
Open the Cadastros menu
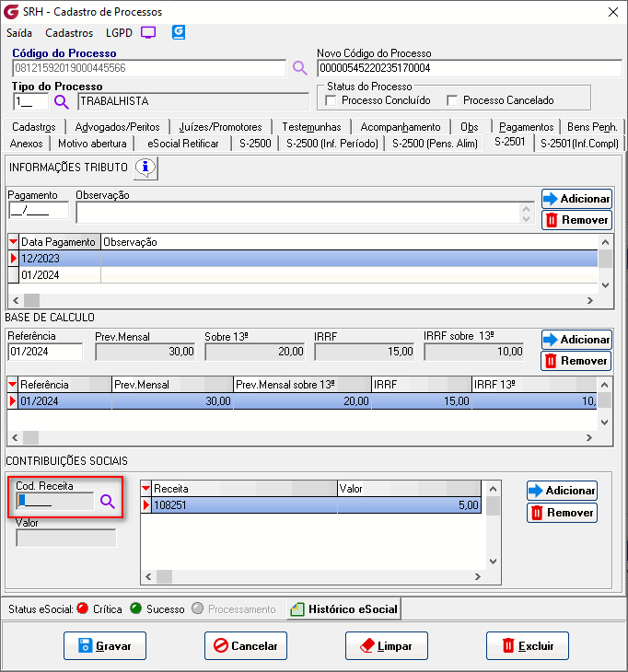point(69,33)
